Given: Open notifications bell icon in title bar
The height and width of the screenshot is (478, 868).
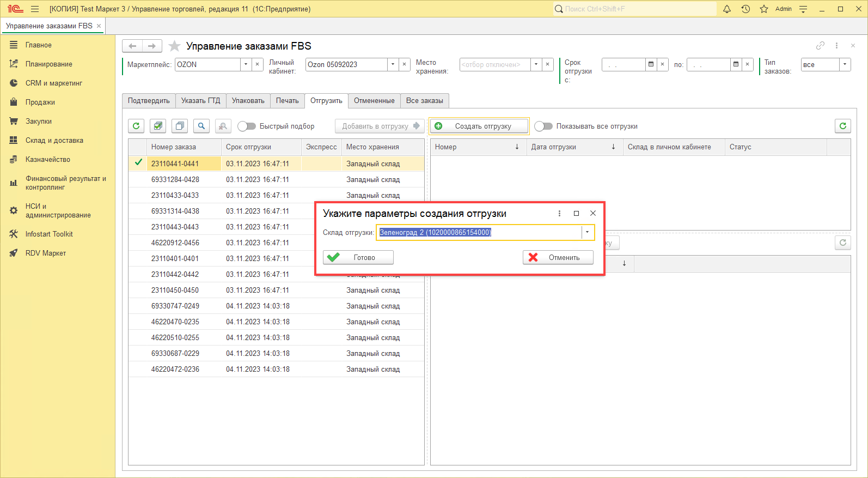Looking at the screenshot, I should [x=727, y=9].
